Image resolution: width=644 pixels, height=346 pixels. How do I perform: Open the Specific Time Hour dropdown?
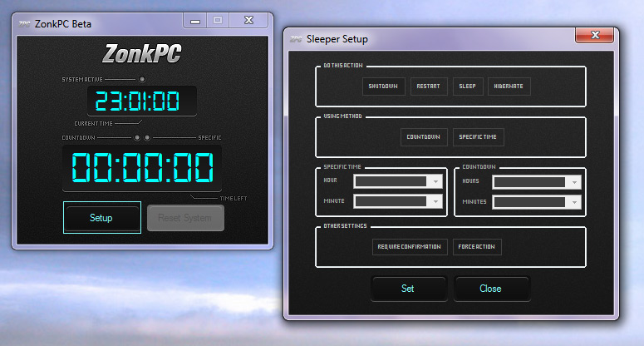[x=397, y=181]
